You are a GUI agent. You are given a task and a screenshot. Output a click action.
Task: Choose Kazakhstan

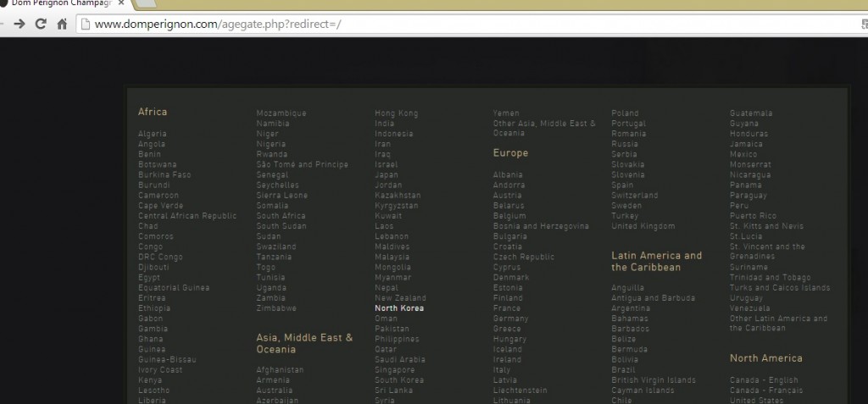pyautogui.click(x=398, y=196)
